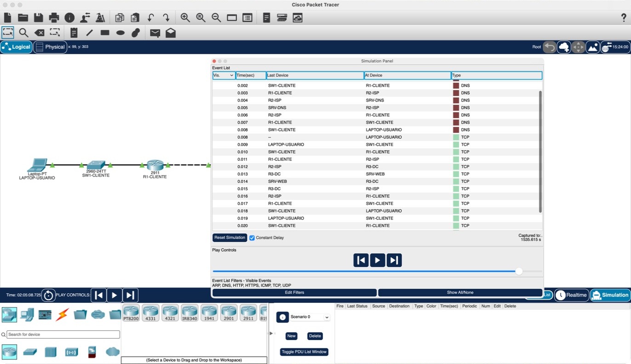This screenshot has width=631, height=364.
Task: Reset the time with the power cycle icon
Action: (x=49, y=295)
